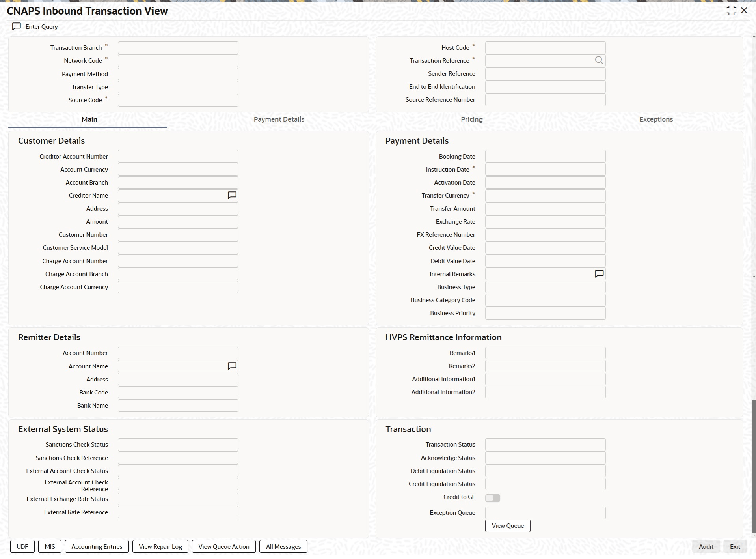756x559 pixels.
Task: Open the Payment Details tab
Action: pos(279,119)
